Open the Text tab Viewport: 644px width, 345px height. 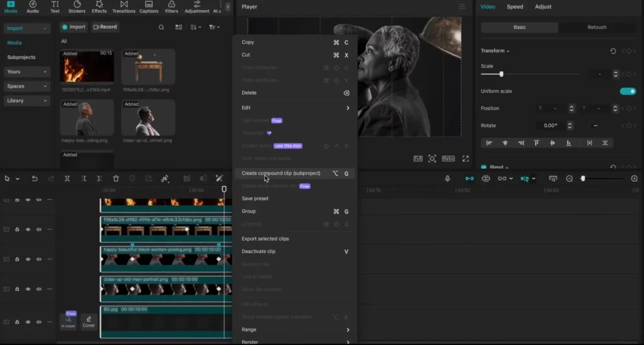pos(55,7)
